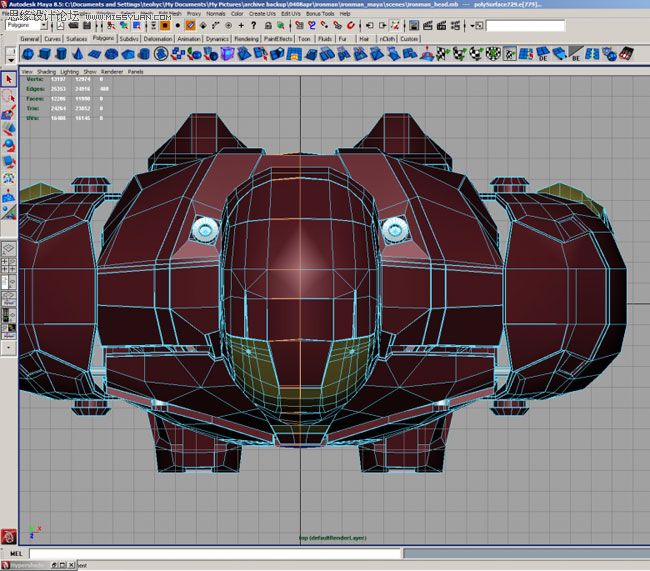Screen dimensions: 650x571
Task: Select the Scale tool
Action: [x=8, y=161]
